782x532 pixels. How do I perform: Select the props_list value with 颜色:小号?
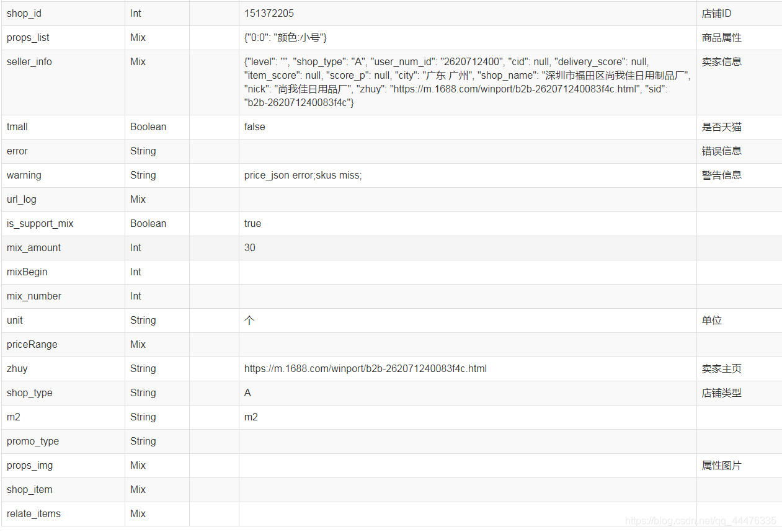click(286, 38)
